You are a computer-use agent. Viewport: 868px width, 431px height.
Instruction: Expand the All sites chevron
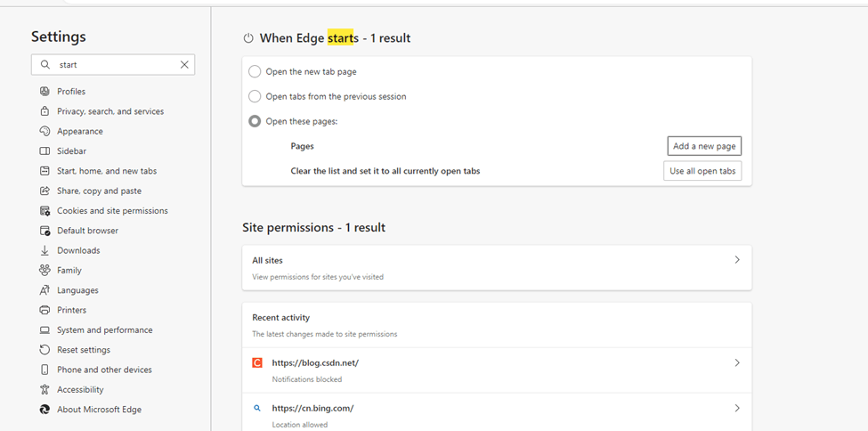[x=737, y=260]
